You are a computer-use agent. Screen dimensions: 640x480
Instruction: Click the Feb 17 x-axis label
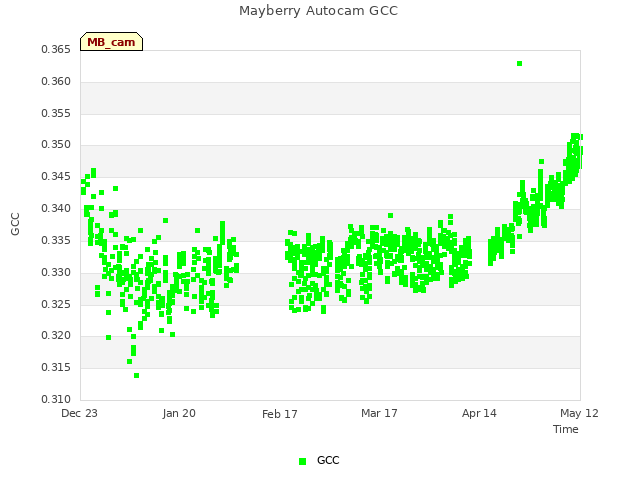(x=280, y=414)
